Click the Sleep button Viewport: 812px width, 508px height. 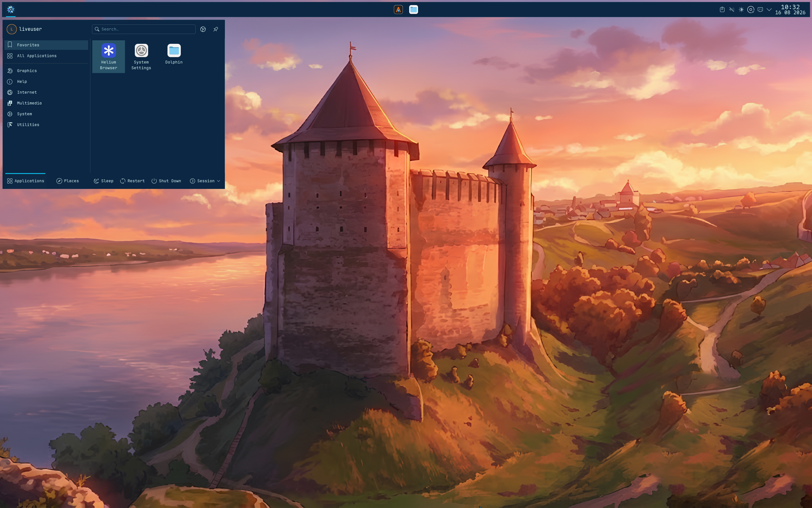[103, 181]
